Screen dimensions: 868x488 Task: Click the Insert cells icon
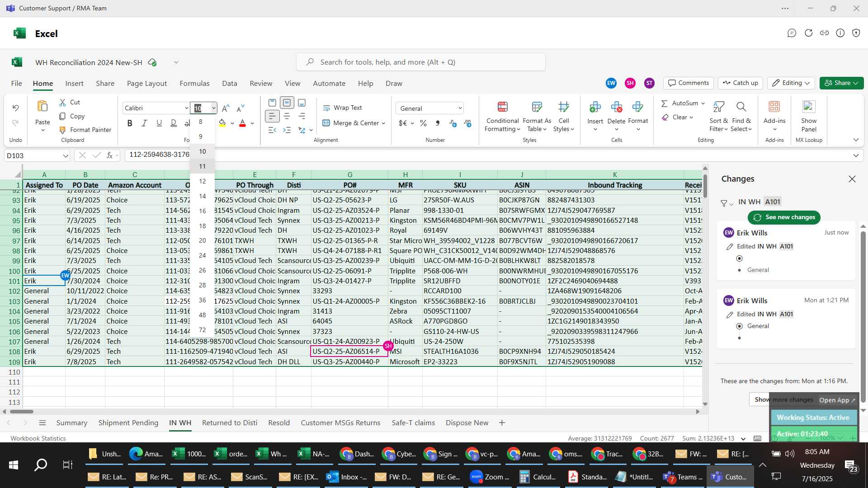pyautogui.click(x=595, y=107)
